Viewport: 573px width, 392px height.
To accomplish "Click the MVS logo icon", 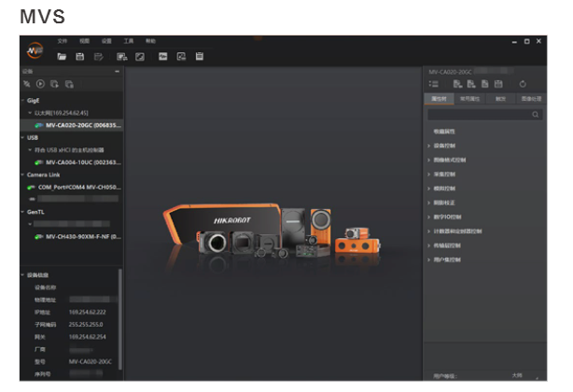I will (x=34, y=49).
